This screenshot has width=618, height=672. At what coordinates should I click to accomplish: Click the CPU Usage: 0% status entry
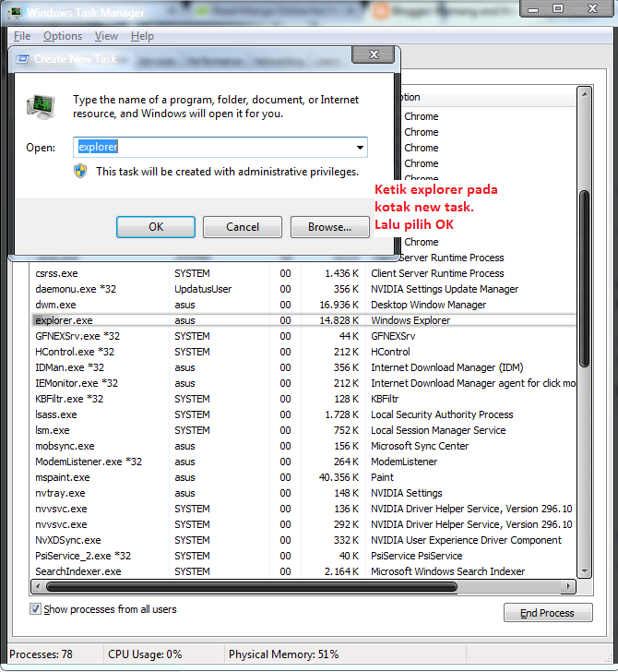(x=145, y=654)
